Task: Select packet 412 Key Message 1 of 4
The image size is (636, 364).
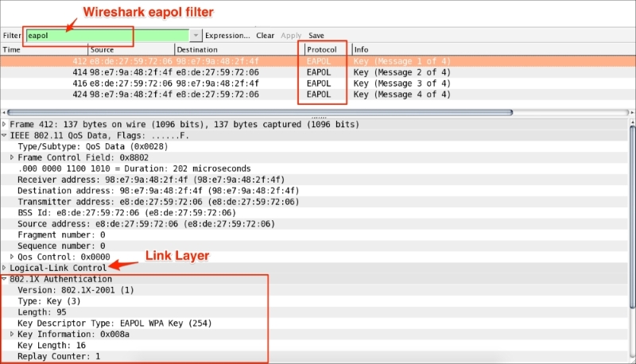Action: point(318,61)
